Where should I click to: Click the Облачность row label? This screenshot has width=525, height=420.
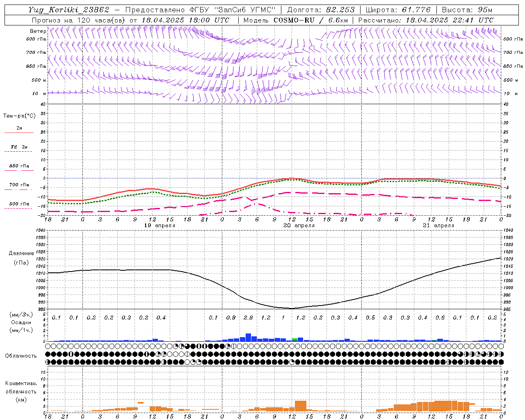pos(21,356)
